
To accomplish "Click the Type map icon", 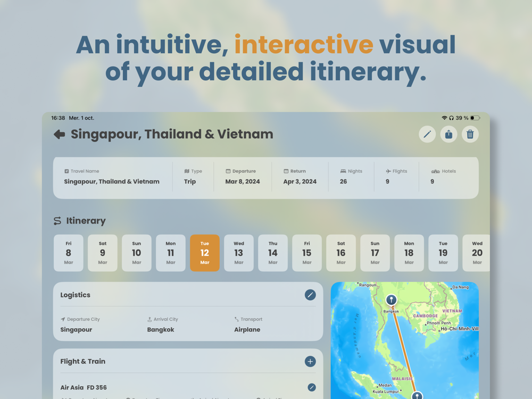I will pos(187,171).
